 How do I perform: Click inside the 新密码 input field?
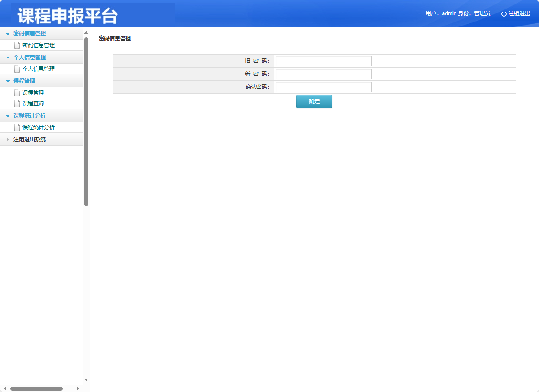point(323,74)
